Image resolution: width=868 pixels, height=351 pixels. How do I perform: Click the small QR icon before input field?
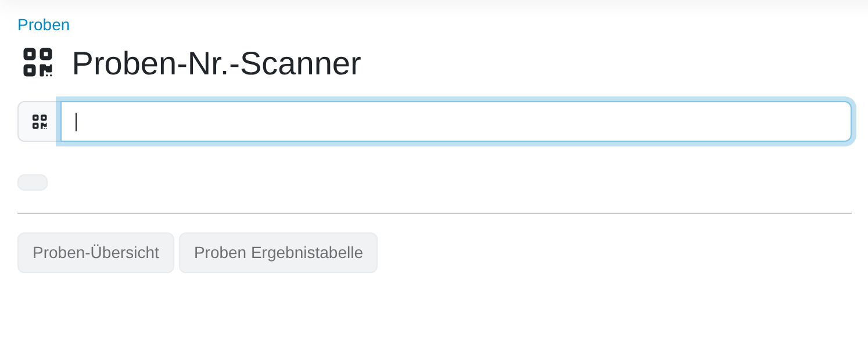click(x=40, y=121)
